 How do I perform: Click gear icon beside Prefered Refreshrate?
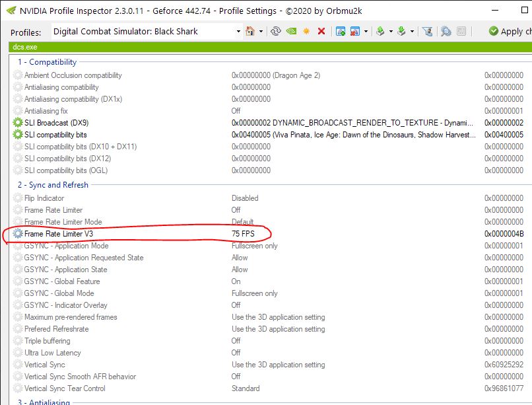click(x=18, y=328)
